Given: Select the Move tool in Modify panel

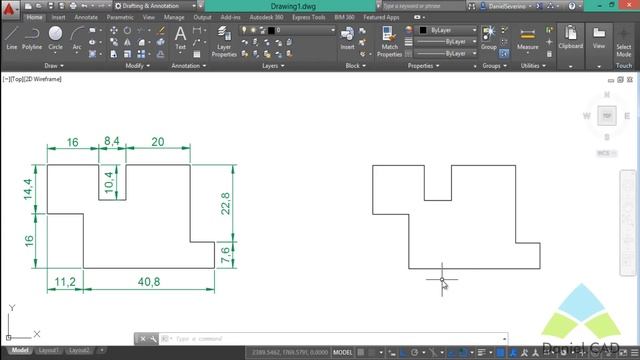Looking at the screenshot, I should click(114, 30).
